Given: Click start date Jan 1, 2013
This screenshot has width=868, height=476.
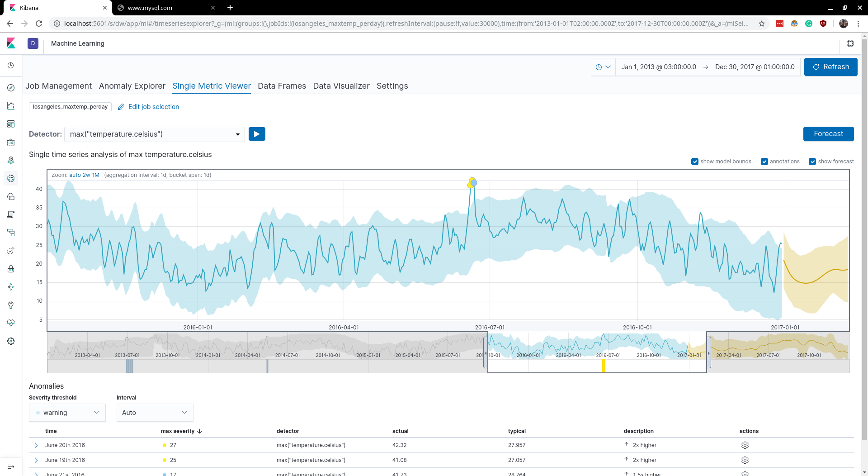Looking at the screenshot, I should pos(659,67).
